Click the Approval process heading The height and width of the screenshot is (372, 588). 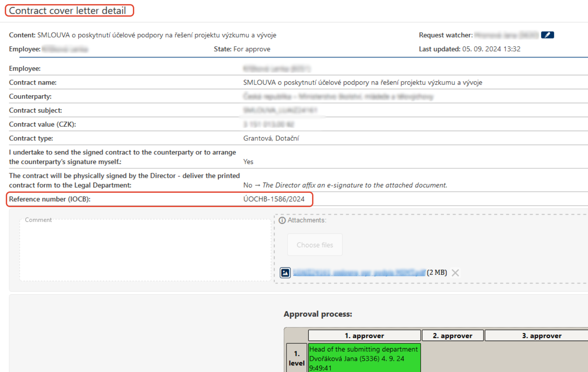[x=318, y=314]
